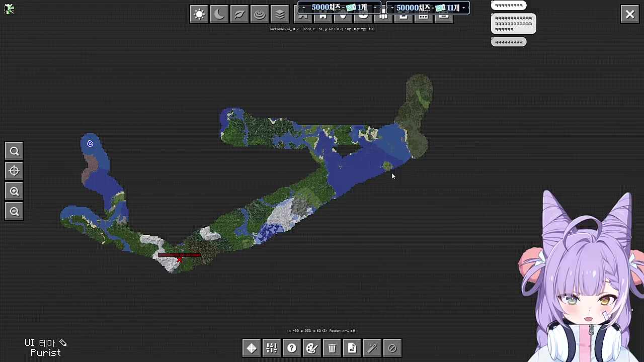Image resolution: width=644 pixels, height=362 pixels.
Task: Click the magic wand automap button
Action: click(x=372, y=348)
